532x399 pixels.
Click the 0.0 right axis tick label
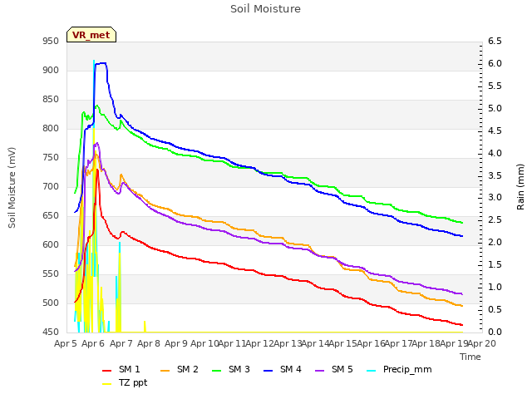[x=495, y=332]
